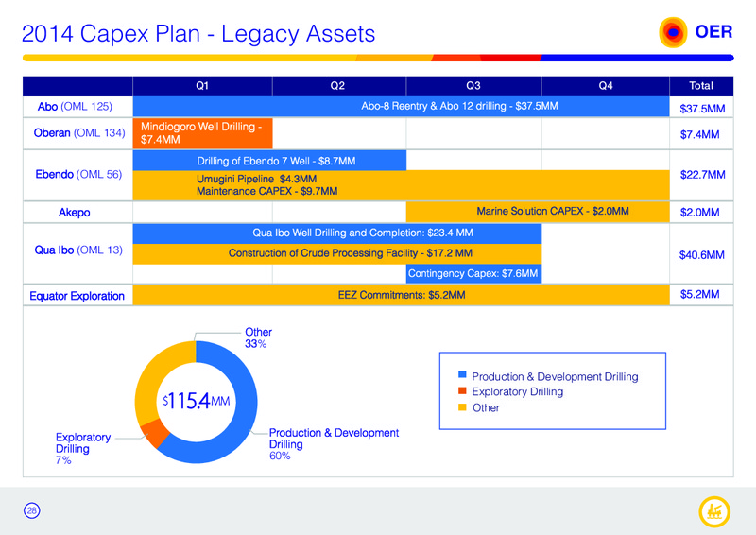Click the 'Production & Development Drilling' legend text
Image resolution: width=756 pixels, height=535 pixels.
coord(555,377)
